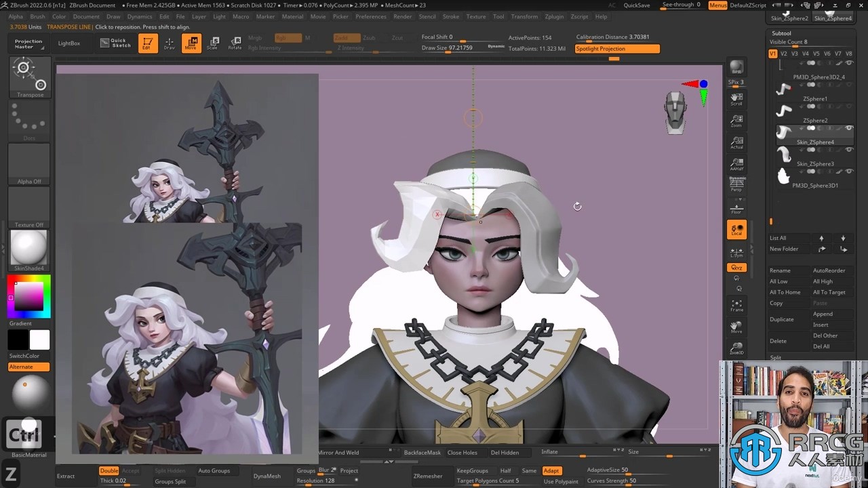Toggle the Alternate button
Image resolution: width=868 pixels, height=488 pixels.
pyautogui.click(x=29, y=367)
